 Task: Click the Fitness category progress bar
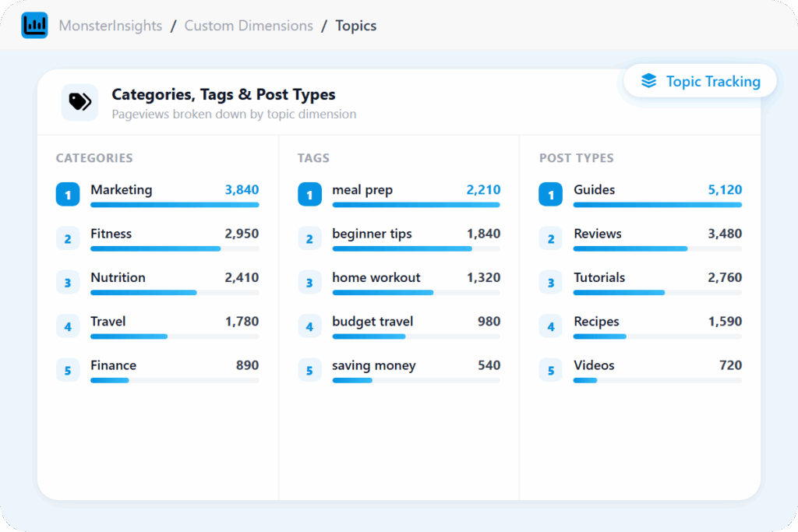point(175,248)
